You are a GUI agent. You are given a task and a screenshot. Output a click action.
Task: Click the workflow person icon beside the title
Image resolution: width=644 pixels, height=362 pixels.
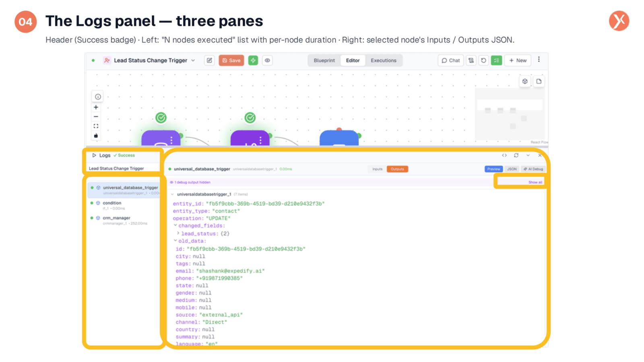pos(107,60)
